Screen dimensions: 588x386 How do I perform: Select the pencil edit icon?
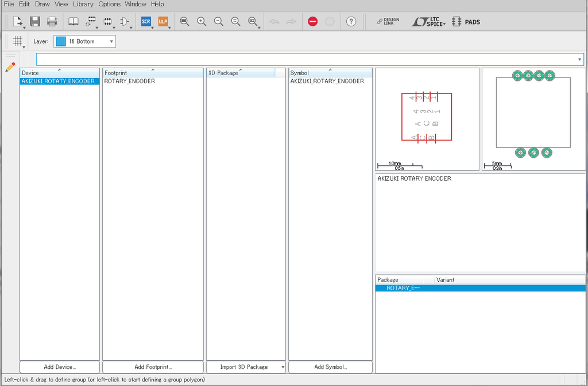coord(10,67)
